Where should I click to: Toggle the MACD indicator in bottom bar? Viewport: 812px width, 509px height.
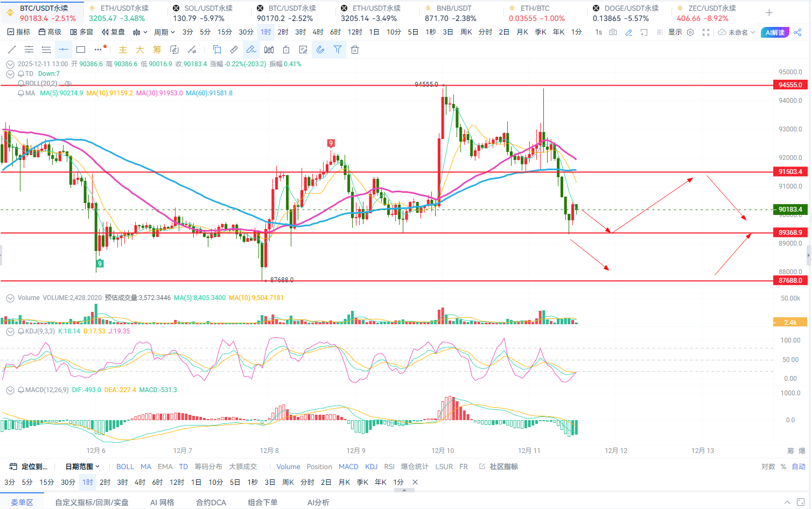(x=348, y=466)
